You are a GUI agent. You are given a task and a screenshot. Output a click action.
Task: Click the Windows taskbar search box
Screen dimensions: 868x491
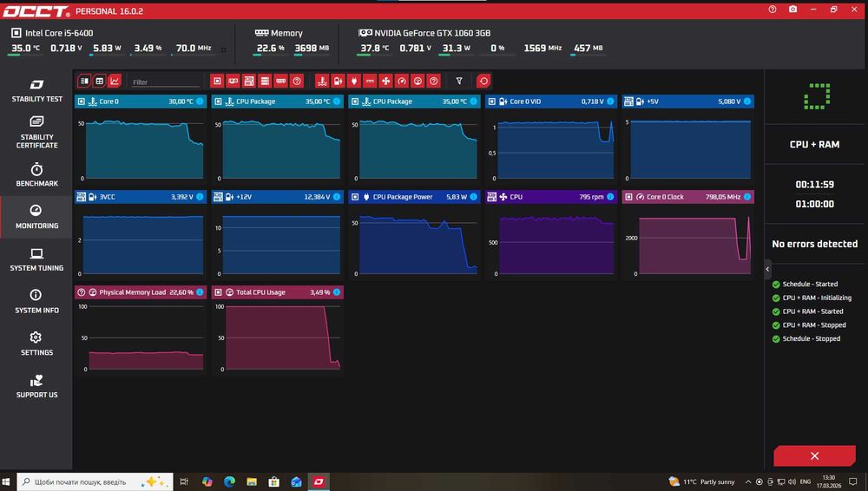pyautogui.click(x=95, y=481)
